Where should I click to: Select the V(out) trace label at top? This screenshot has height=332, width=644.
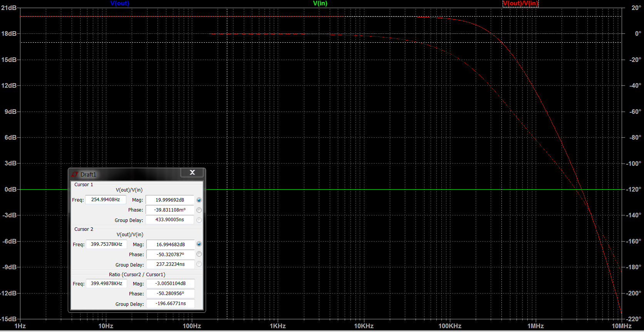[x=120, y=3]
